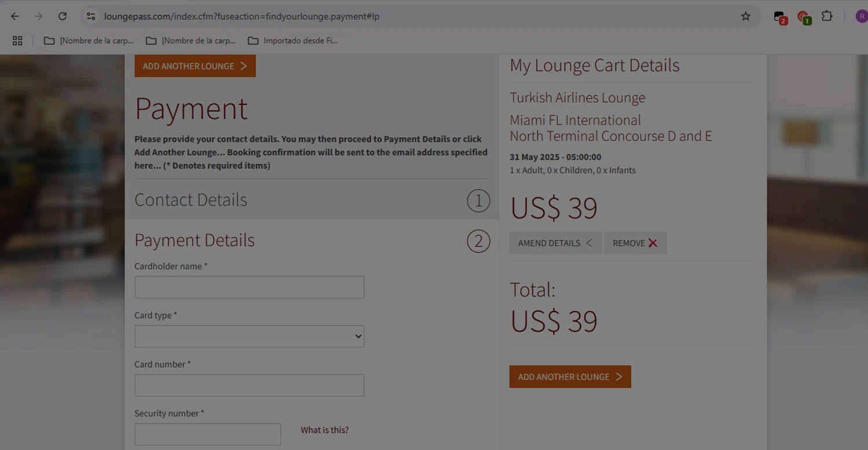Click the 1 x Adult passenger line
This screenshot has width=868, height=450.
573,170
